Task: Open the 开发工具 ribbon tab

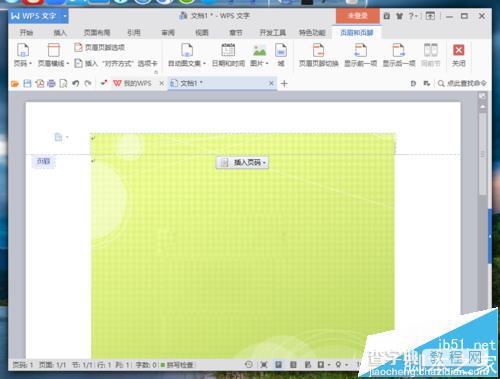Action: tap(273, 33)
